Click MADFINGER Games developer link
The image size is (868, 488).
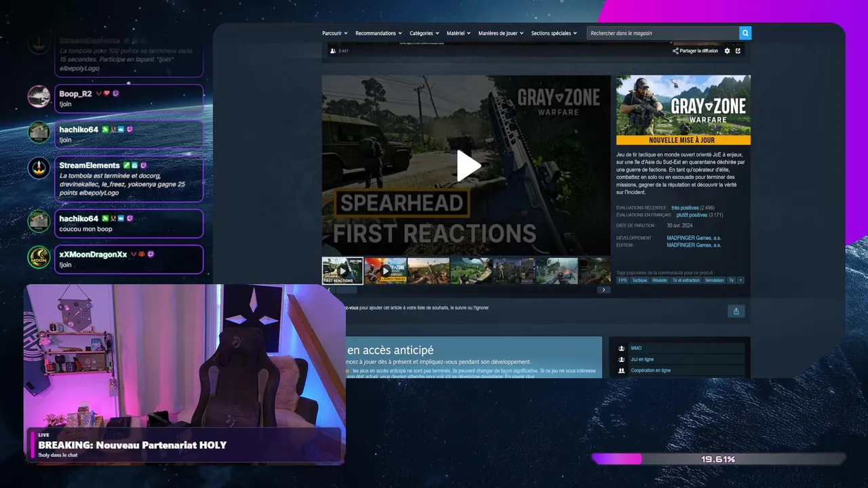coord(694,238)
